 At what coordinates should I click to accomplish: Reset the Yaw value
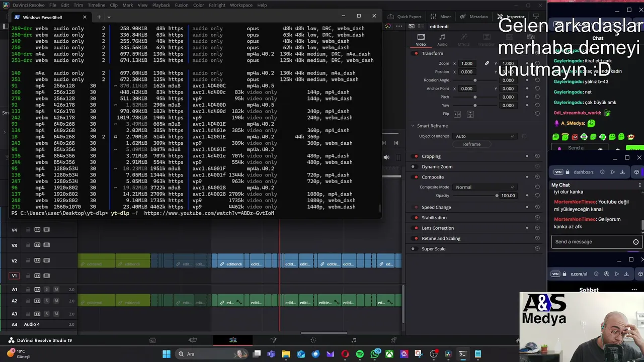(x=537, y=106)
